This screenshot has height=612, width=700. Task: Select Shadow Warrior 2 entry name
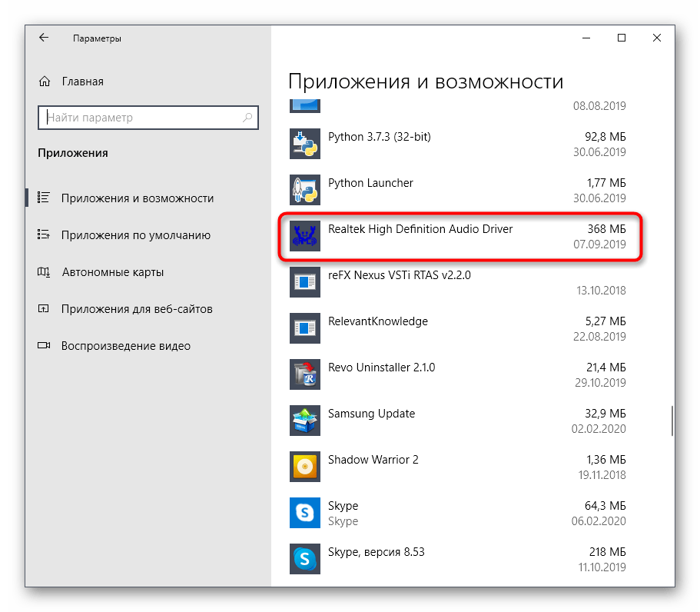point(373,460)
